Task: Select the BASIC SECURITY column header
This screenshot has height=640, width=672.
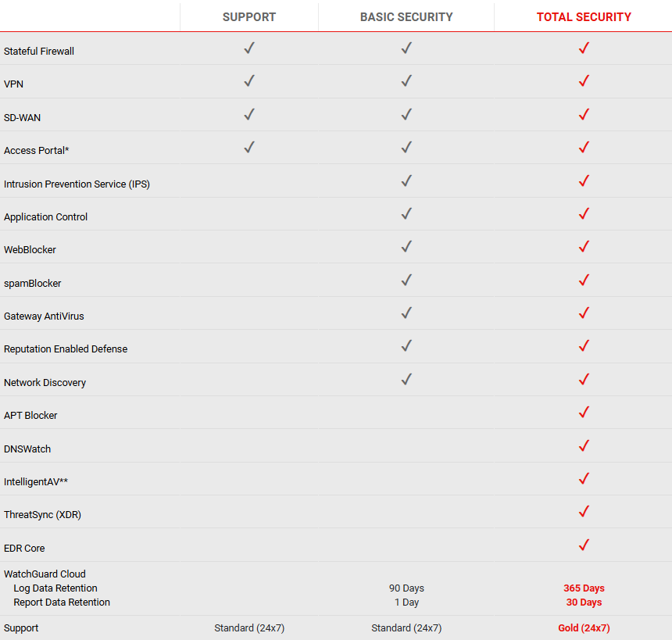Action: coord(406,16)
